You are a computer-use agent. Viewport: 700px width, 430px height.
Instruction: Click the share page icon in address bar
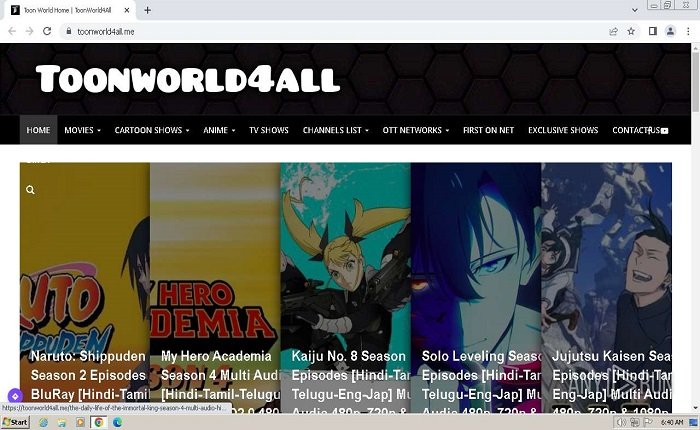point(613,31)
